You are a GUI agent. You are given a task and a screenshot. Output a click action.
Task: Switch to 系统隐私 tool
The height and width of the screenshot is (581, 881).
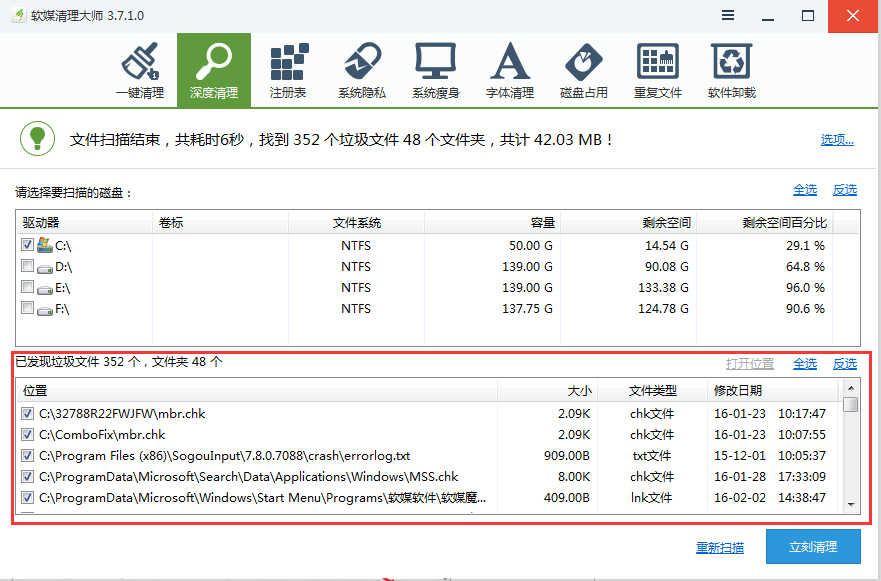click(x=362, y=68)
